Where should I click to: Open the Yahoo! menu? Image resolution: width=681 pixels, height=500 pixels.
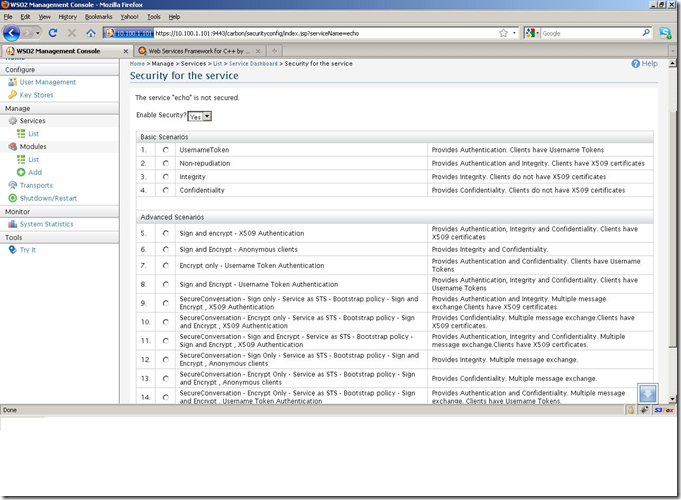pos(129,17)
